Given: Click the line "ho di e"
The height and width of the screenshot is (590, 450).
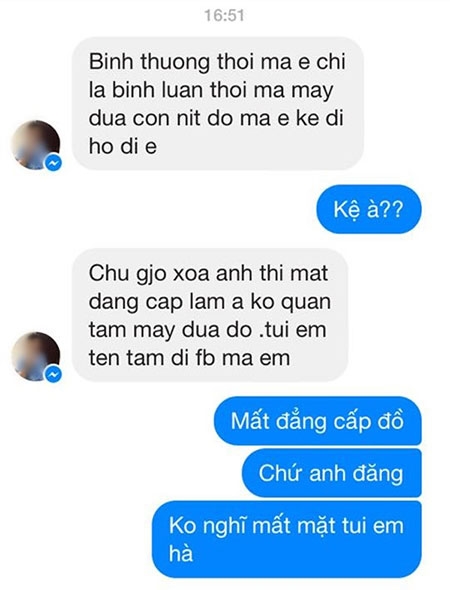Looking at the screenshot, I should coord(123,146).
